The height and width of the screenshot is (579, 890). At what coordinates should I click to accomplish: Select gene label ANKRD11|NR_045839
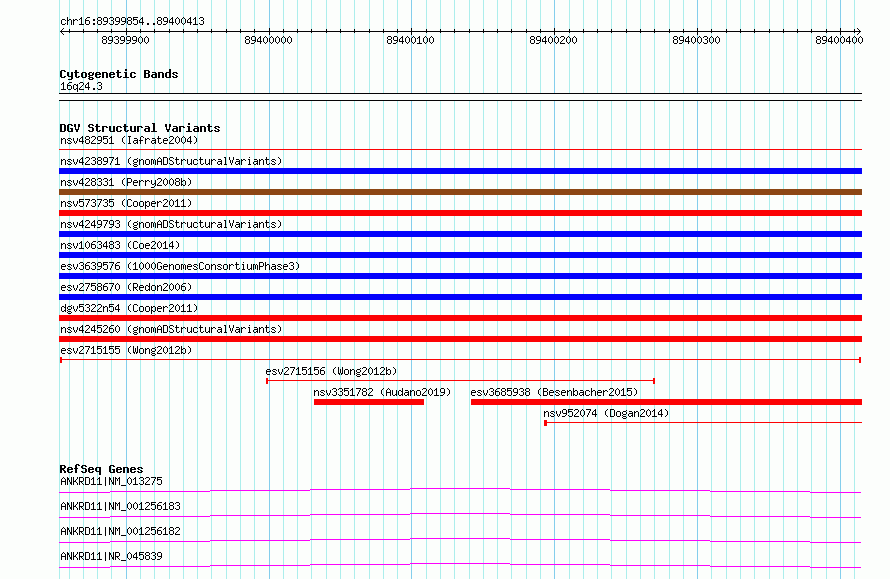[x=111, y=556]
